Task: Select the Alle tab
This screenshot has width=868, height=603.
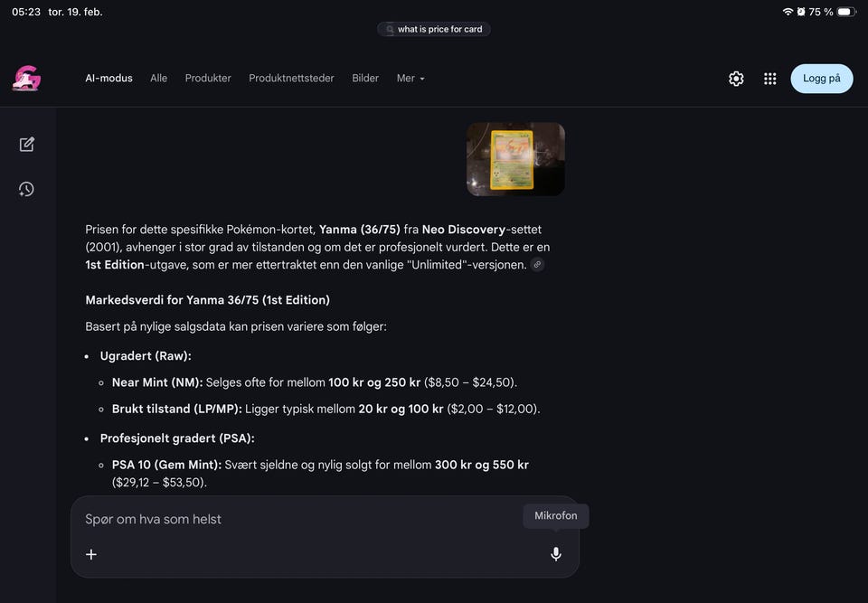Action: (x=159, y=78)
